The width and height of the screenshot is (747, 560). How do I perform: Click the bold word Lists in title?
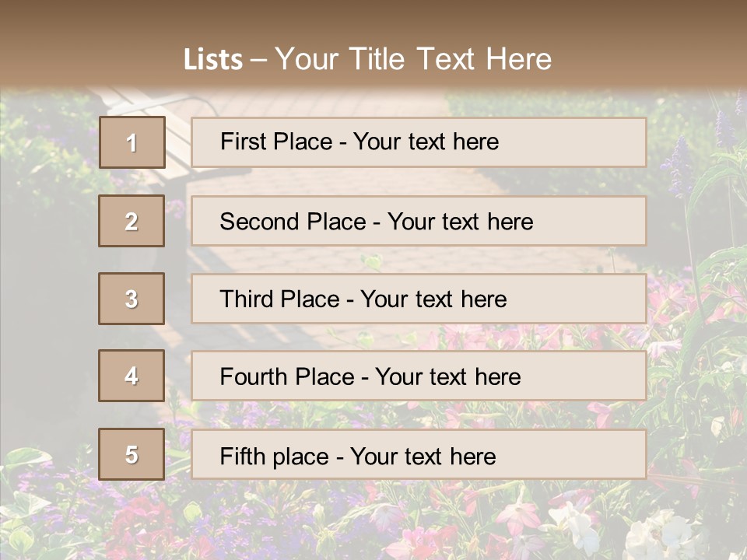click(x=213, y=60)
